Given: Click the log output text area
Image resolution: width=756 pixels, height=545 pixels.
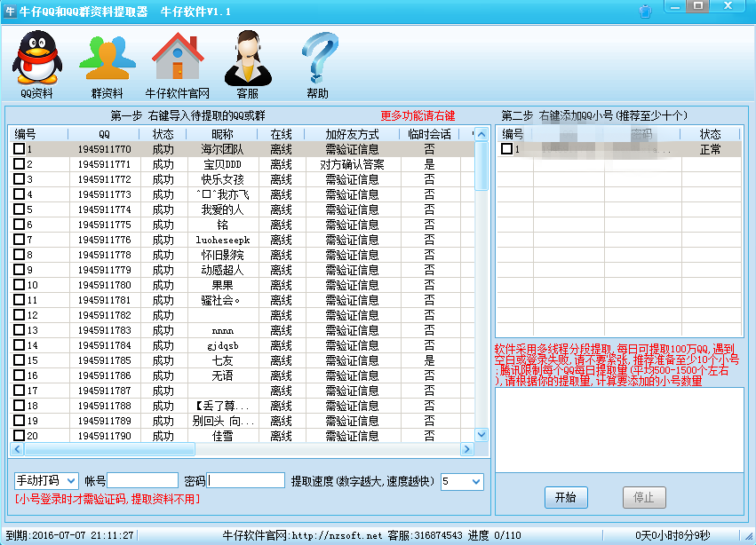Looking at the screenshot, I should tap(619, 430).
